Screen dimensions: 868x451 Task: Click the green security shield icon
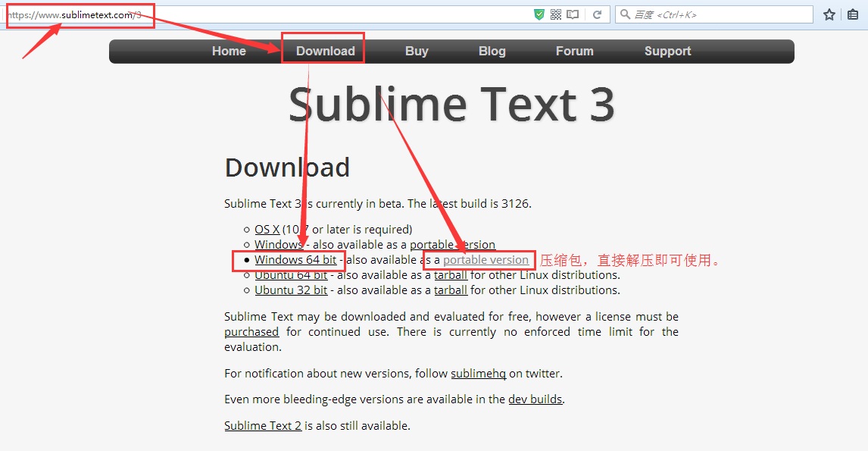pyautogui.click(x=539, y=14)
